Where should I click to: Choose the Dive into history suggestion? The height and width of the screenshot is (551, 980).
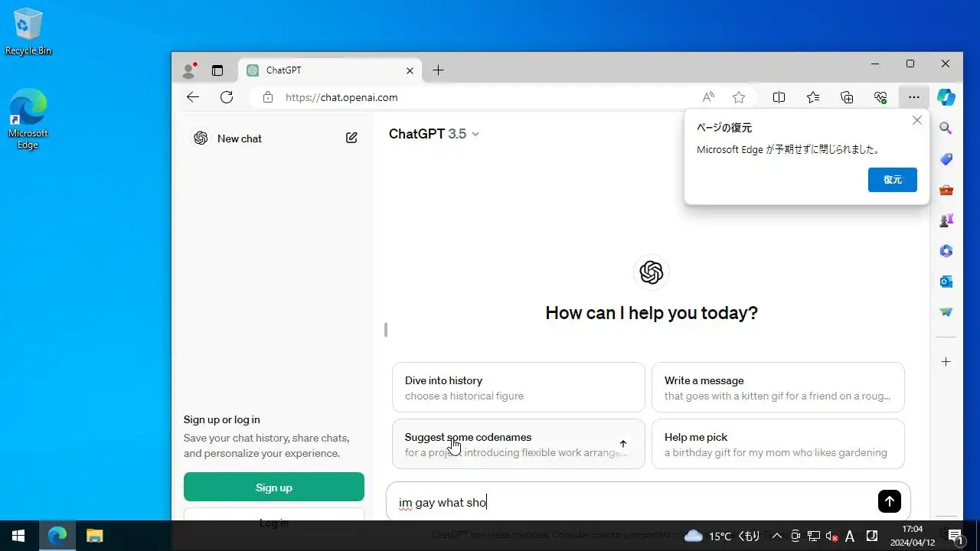519,387
